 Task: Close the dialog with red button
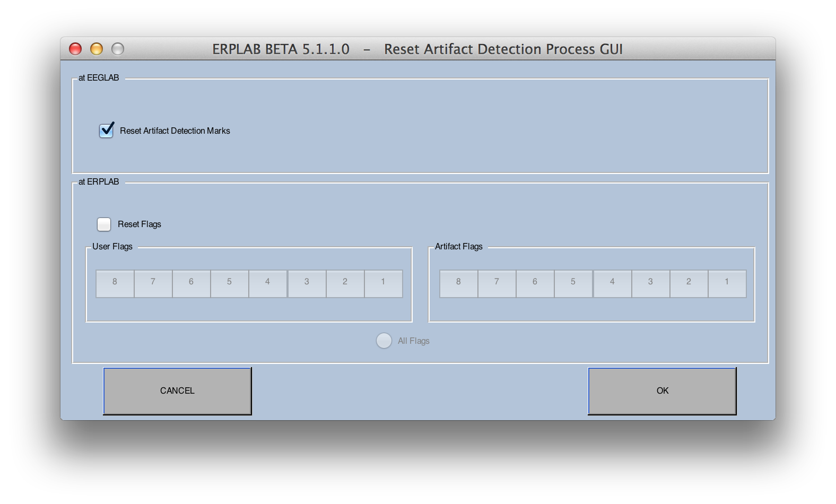click(x=75, y=49)
